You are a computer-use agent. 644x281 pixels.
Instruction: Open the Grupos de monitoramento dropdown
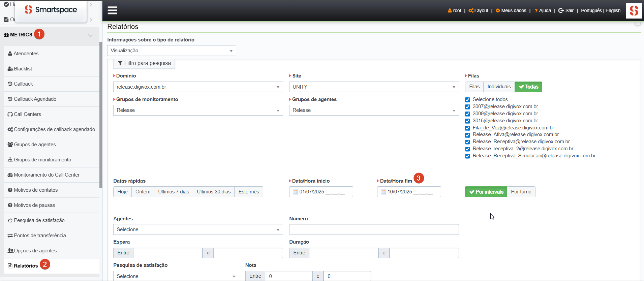pos(198,110)
